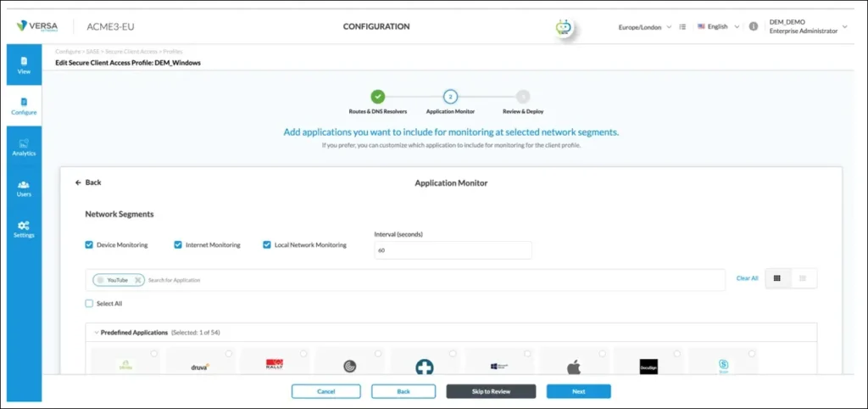Remove the YouTube filter chip

click(138, 280)
